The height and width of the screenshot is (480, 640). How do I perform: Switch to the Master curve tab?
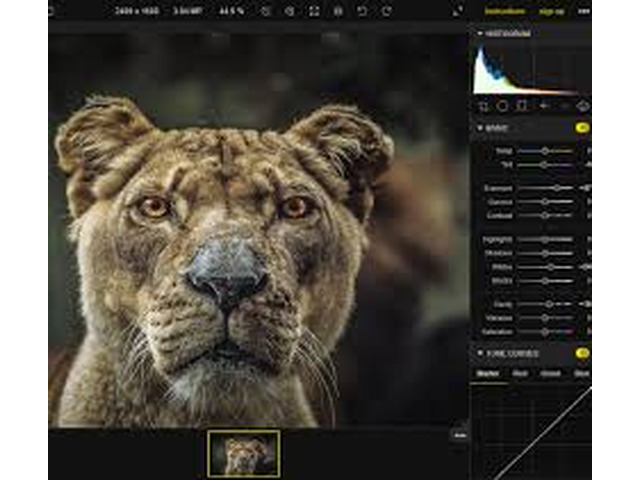488,373
